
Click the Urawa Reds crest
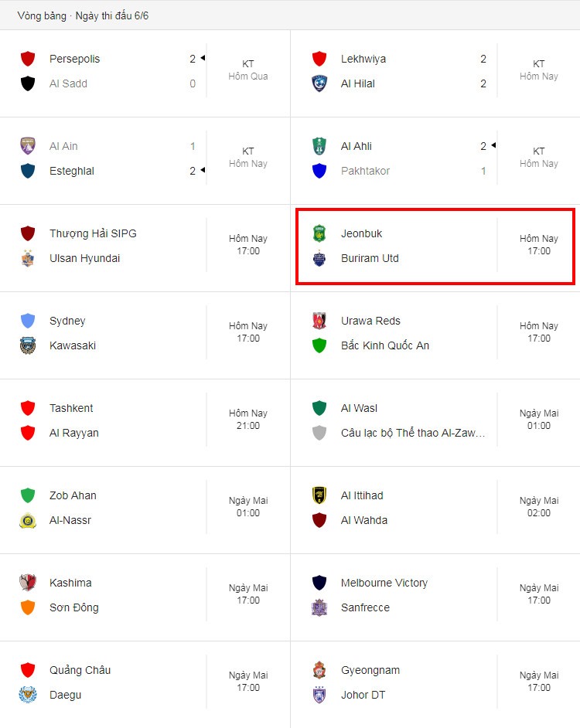pos(319,321)
